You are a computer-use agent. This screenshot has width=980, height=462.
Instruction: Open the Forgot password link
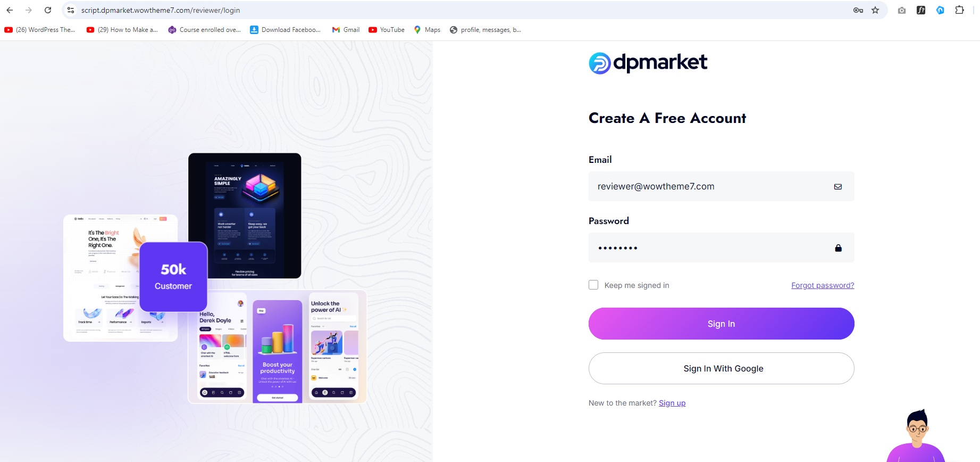pyautogui.click(x=823, y=285)
